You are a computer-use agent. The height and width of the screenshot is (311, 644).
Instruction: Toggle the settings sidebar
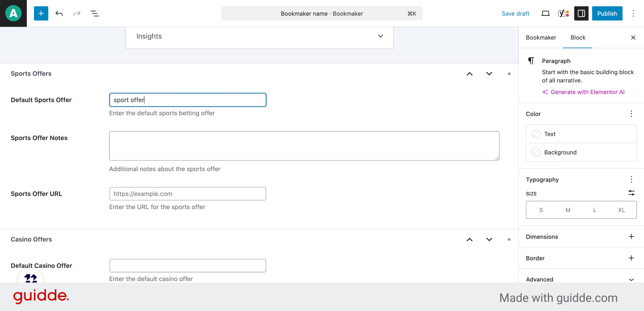[x=581, y=13]
